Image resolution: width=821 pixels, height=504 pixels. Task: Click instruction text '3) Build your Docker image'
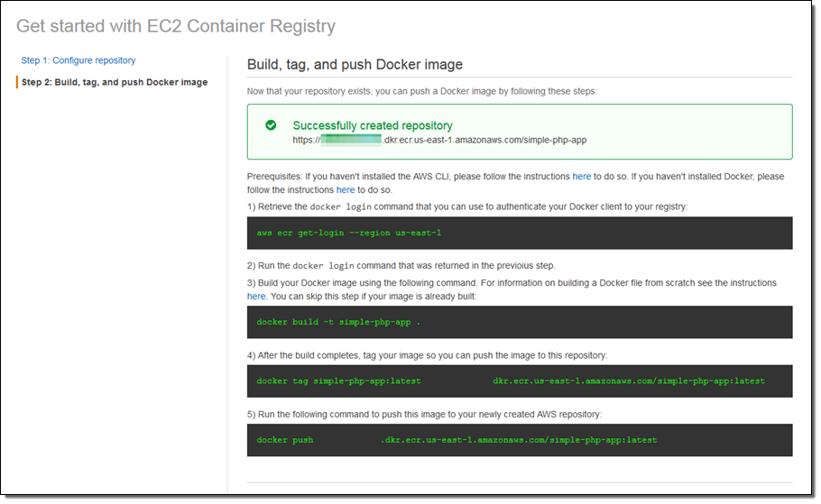pyautogui.click(x=512, y=289)
